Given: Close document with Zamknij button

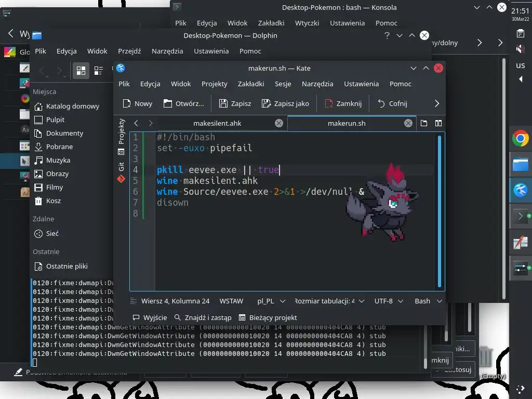Looking at the screenshot, I should pos(343,103).
